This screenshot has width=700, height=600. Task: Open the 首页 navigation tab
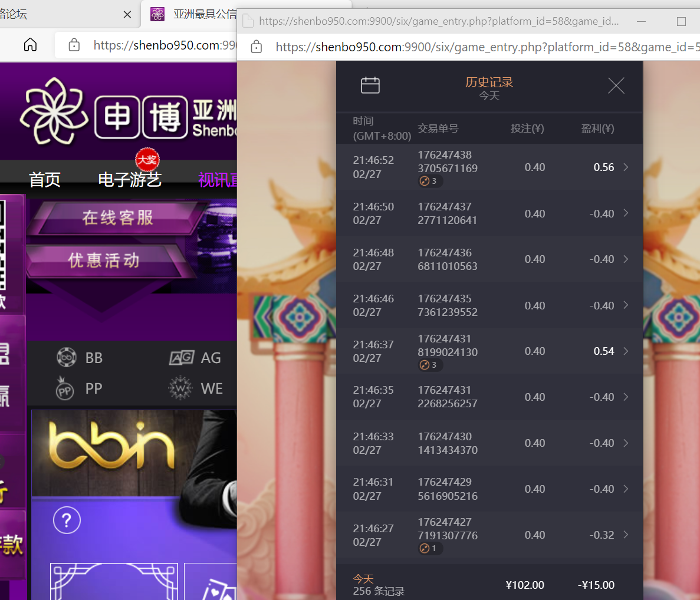45,179
